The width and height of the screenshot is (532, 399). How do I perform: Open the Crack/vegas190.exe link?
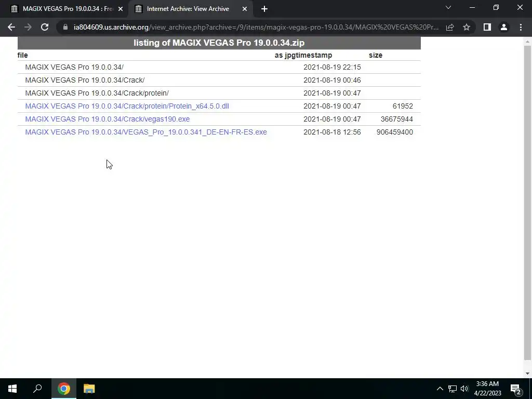[x=107, y=119]
